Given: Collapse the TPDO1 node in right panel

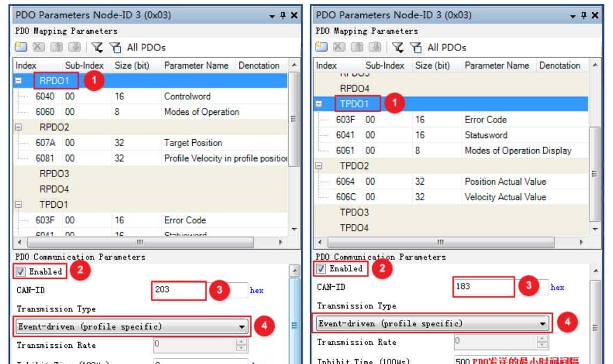Looking at the screenshot, I should pyautogui.click(x=319, y=104).
